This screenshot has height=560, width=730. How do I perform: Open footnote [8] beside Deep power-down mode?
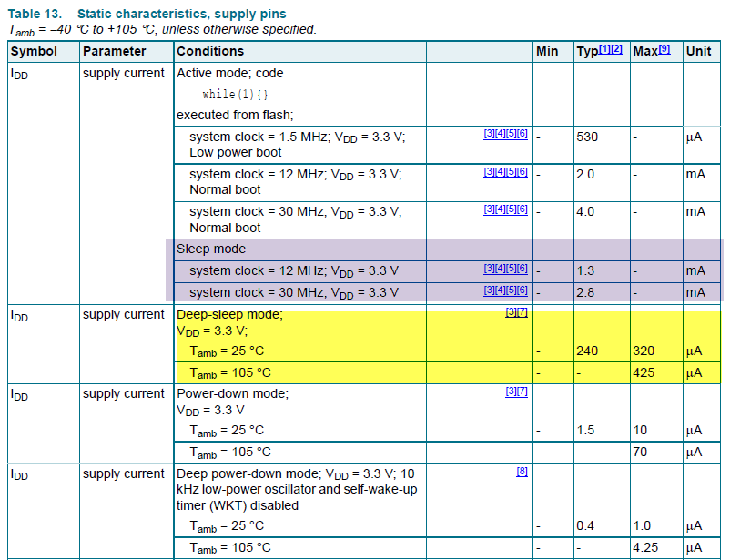coord(522,472)
